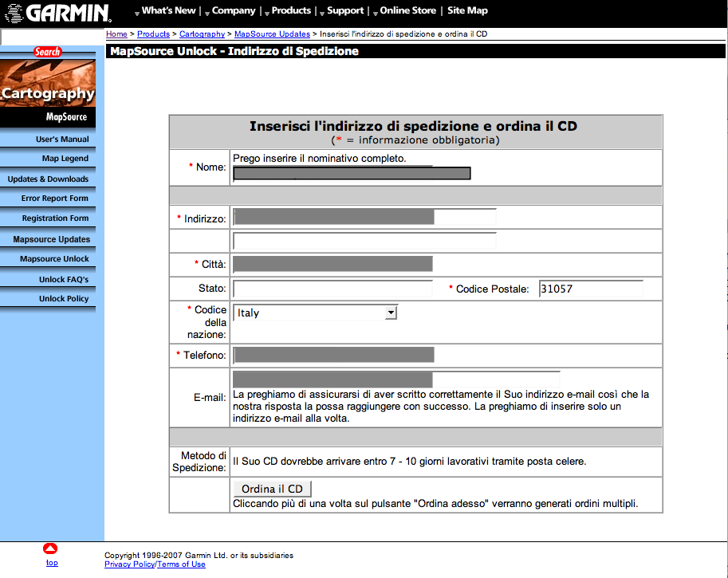View Unlock FAQ's
Image resolution: width=728 pixels, height=578 pixels.
coord(64,280)
